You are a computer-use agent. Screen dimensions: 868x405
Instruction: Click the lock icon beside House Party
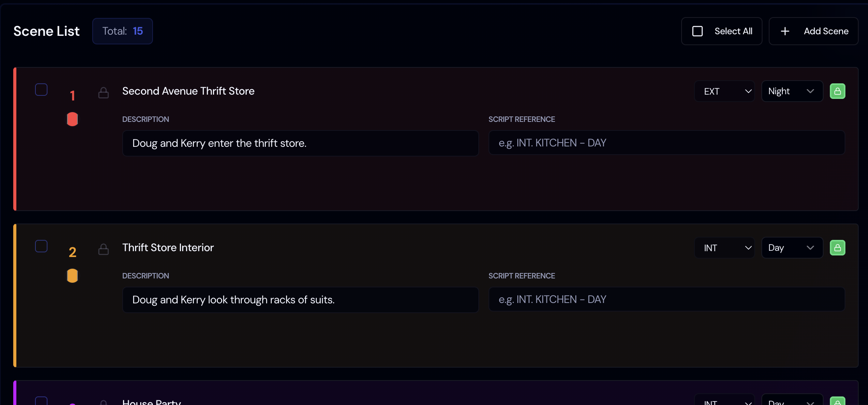click(x=104, y=403)
